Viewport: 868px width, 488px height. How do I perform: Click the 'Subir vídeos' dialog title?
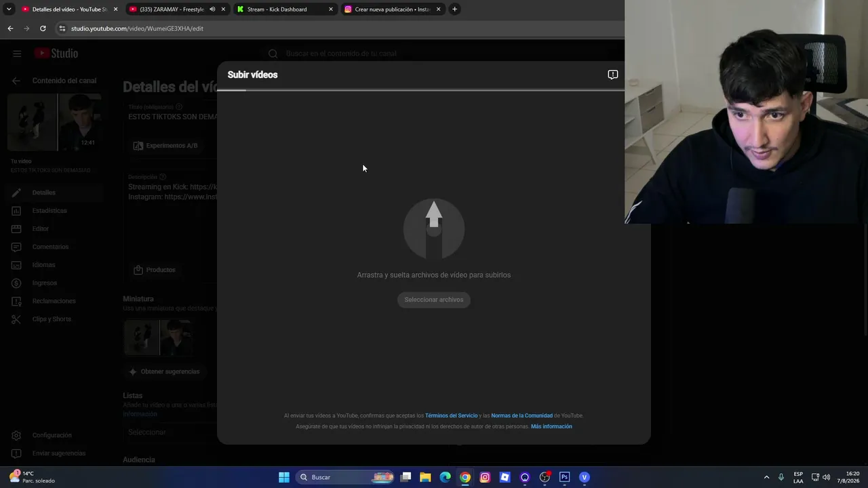click(252, 75)
